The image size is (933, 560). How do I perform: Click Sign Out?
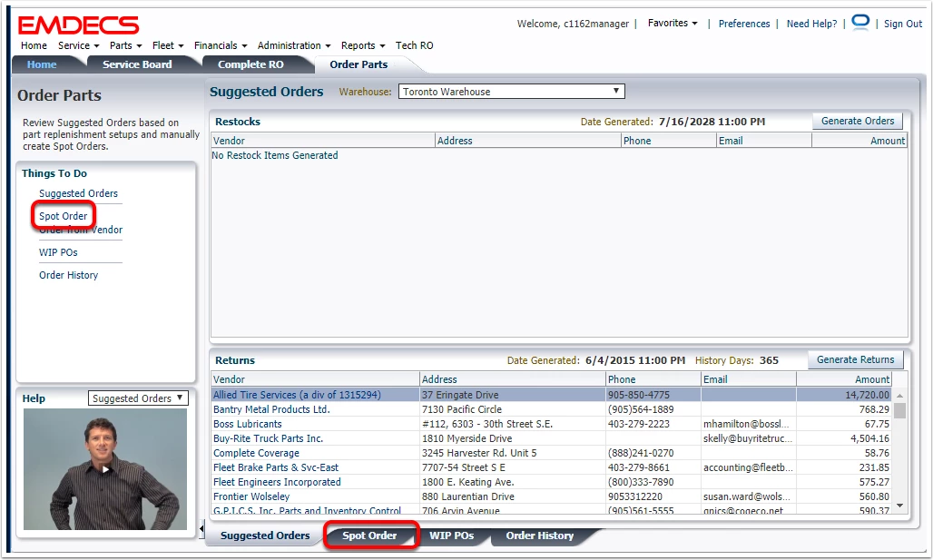[903, 24]
